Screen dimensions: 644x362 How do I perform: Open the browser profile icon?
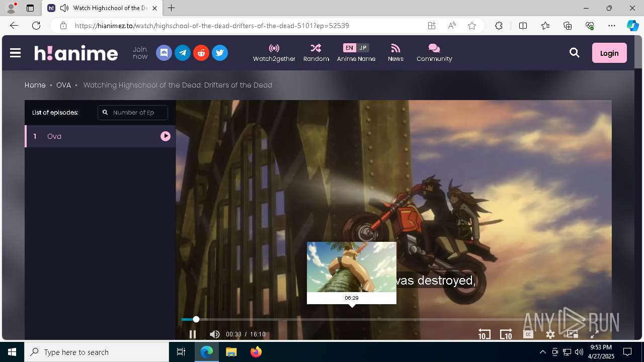point(11,8)
